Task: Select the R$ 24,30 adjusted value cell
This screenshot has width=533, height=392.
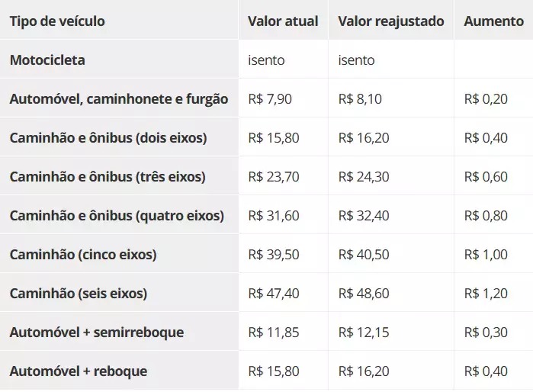Action: coord(364,176)
